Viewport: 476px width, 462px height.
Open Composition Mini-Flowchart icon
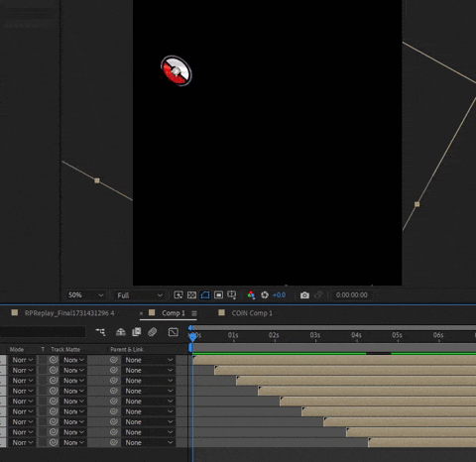tap(100, 331)
